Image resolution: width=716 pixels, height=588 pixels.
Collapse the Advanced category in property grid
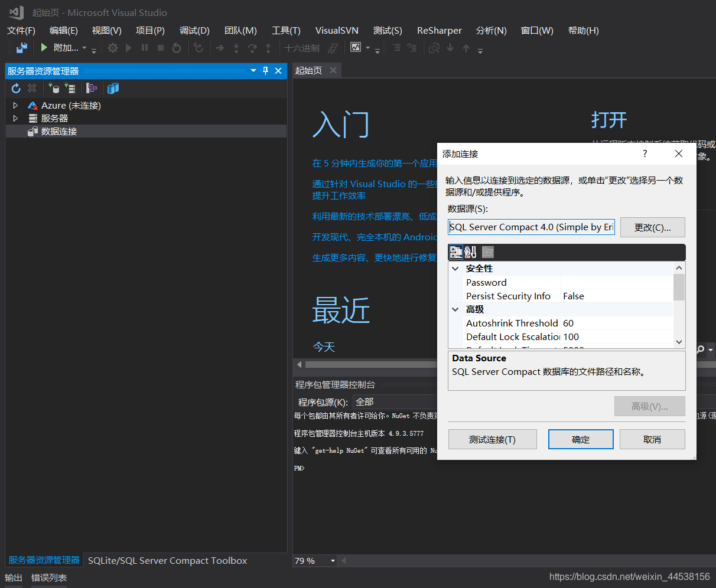(x=455, y=309)
